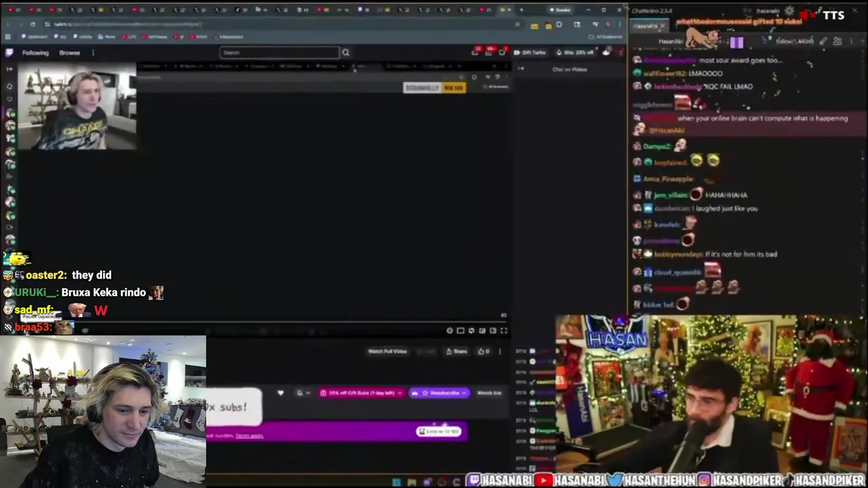868x488 pixels.
Task: Open the notification bell dropdown
Action: 302,393
